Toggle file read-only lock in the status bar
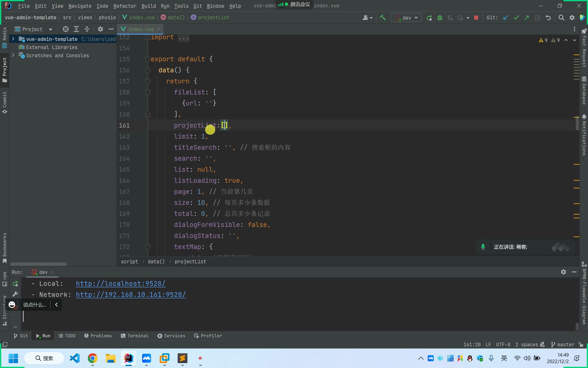This screenshot has width=588, height=368. pos(581,344)
